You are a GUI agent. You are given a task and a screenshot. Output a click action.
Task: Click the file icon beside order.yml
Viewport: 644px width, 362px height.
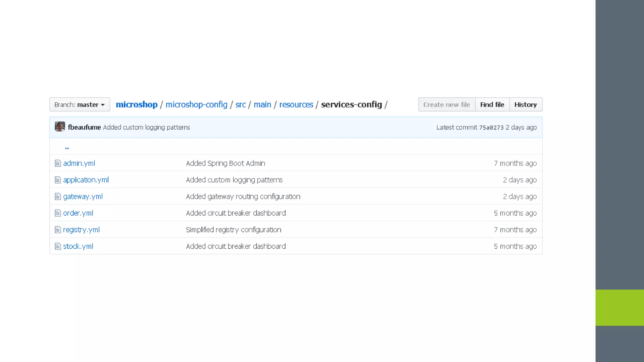[x=58, y=213]
